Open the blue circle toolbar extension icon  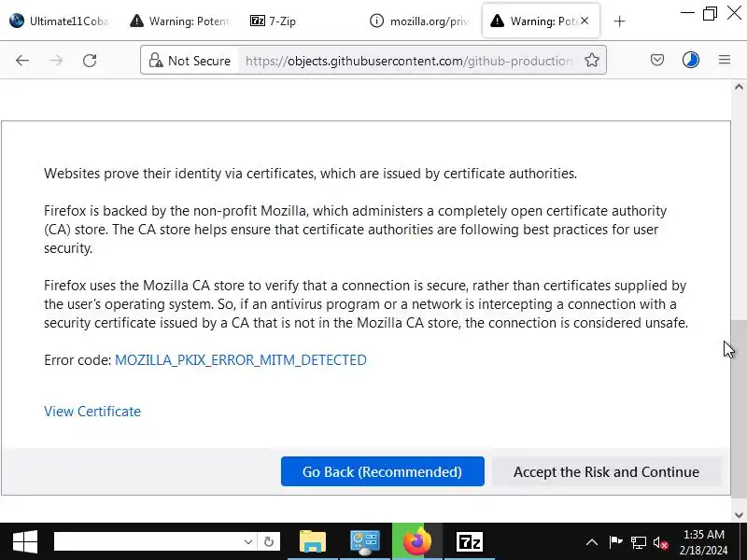tap(691, 60)
